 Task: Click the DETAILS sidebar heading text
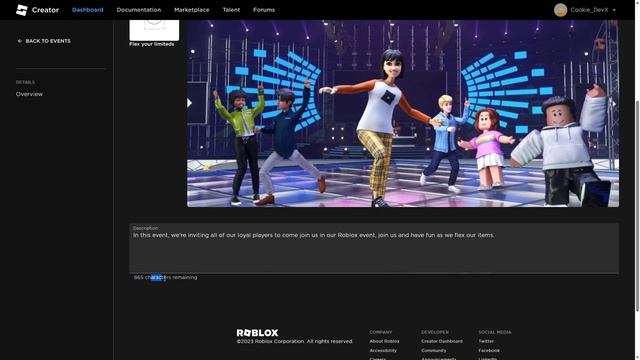(25, 82)
